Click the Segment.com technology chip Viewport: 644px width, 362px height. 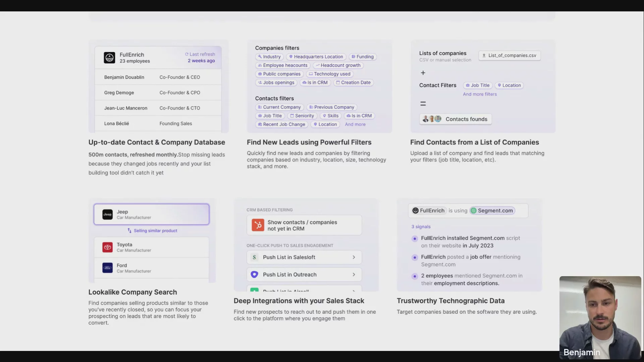pyautogui.click(x=492, y=210)
